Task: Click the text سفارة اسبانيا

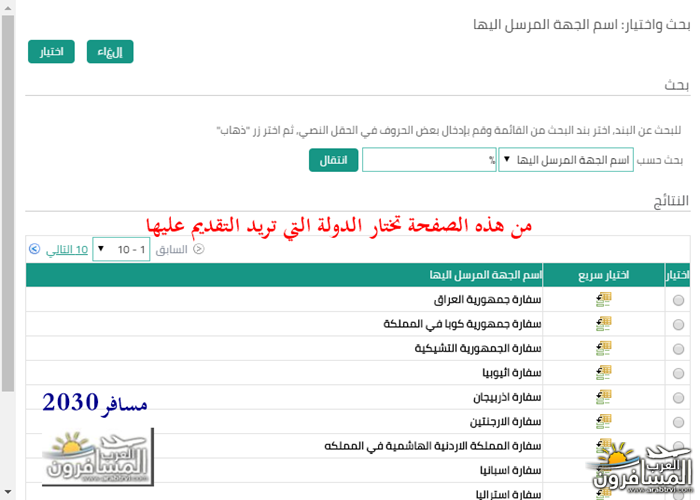Action: click(511, 471)
